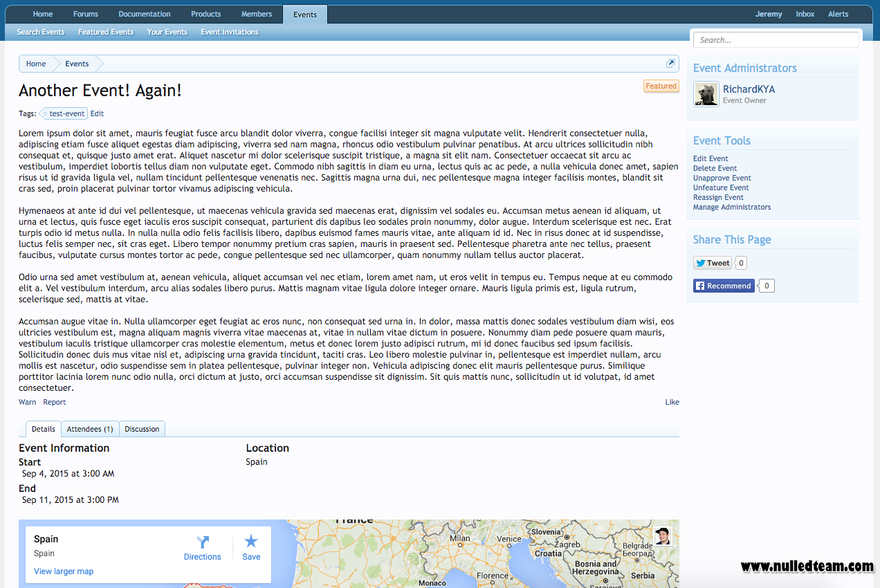View Alerts in the top bar
Image resolution: width=880 pixels, height=588 pixels.
(838, 14)
